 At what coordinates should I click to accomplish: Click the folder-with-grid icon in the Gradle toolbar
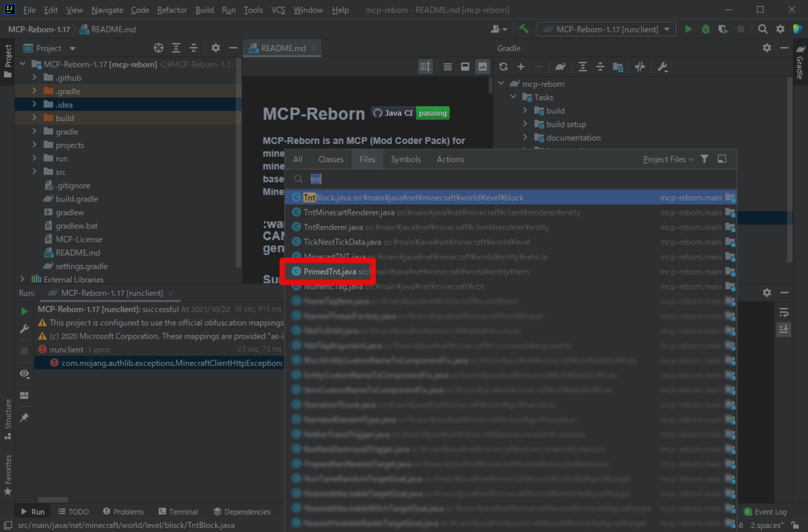(x=617, y=67)
